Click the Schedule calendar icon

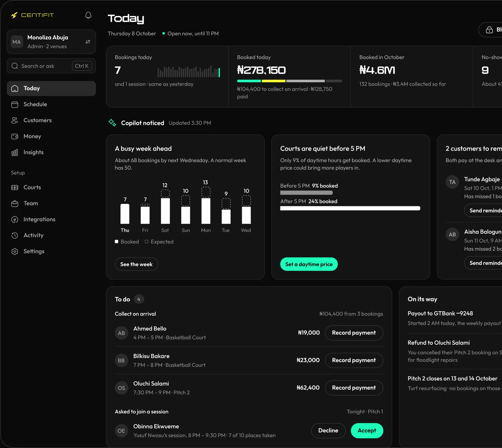tap(15, 104)
